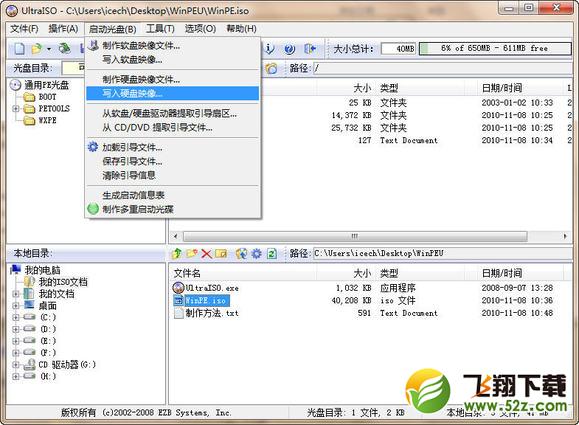Expand the 我的文档 tree node

pyautogui.click(x=15, y=294)
